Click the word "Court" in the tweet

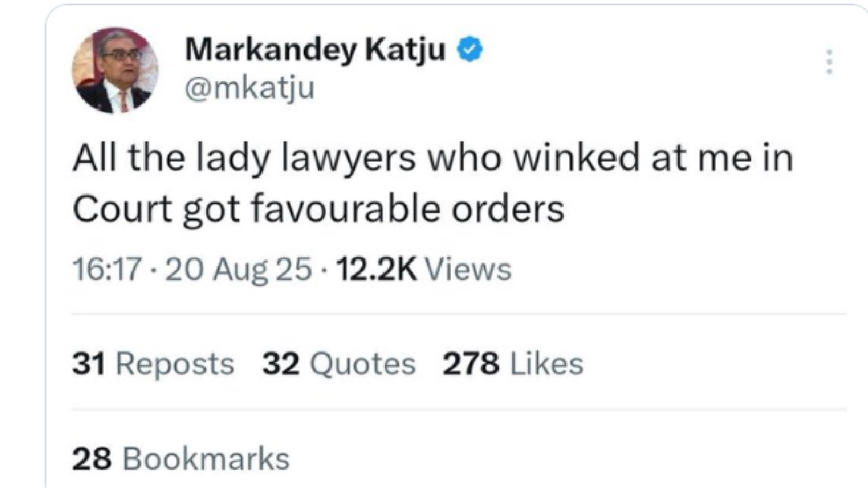pos(123,209)
